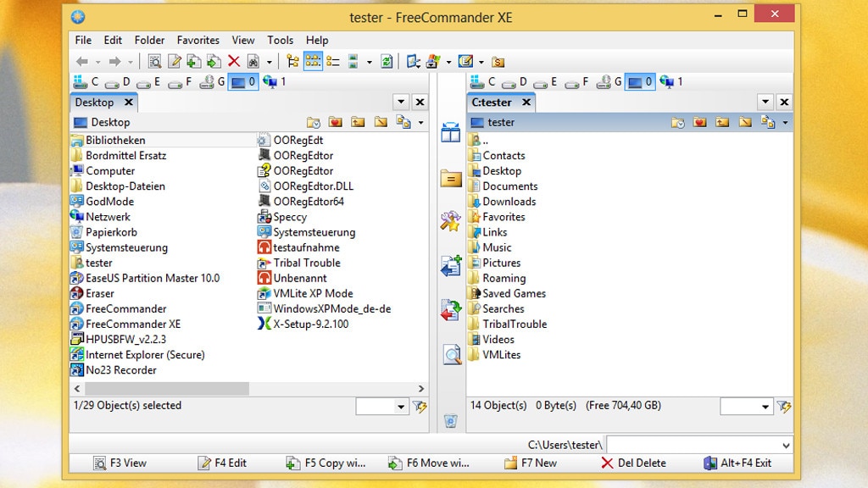Image resolution: width=868 pixels, height=488 pixels.
Task: Open the left panel's favorites heart folder icon
Action: [336, 122]
